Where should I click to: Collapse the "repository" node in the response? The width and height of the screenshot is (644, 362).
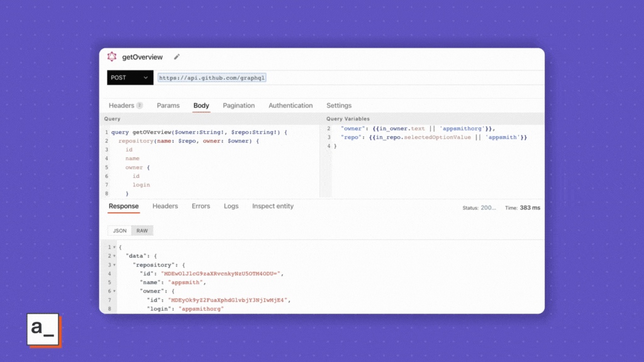click(x=114, y=265)
